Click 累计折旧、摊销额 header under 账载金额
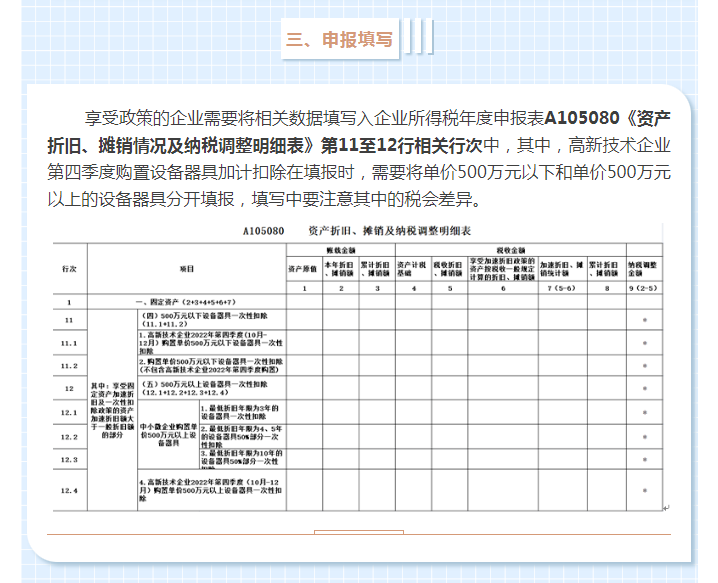Image resolution: width=718 pixels, height=583 pixels. point(377,269)
